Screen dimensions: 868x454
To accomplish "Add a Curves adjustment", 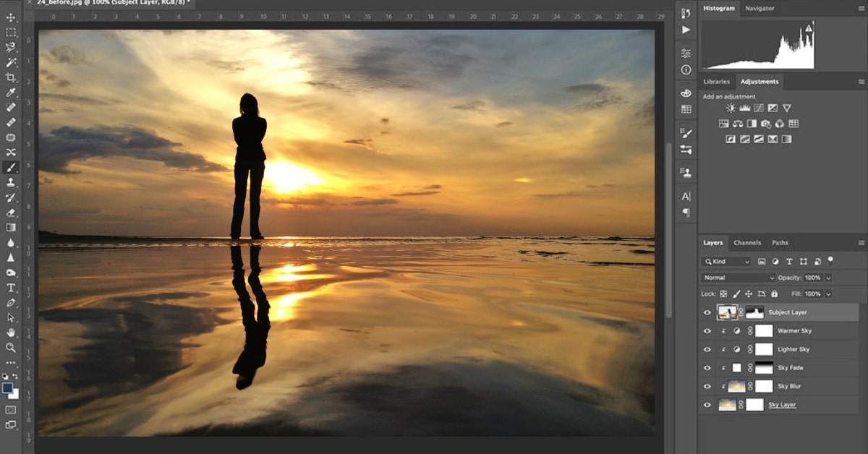I will 759,108.
